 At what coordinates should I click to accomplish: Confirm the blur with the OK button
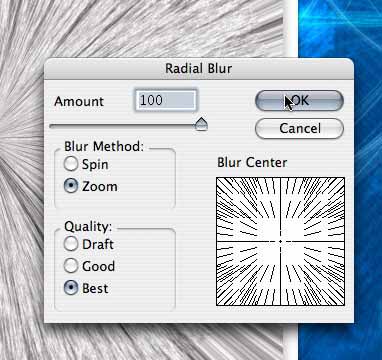point(299,101)
